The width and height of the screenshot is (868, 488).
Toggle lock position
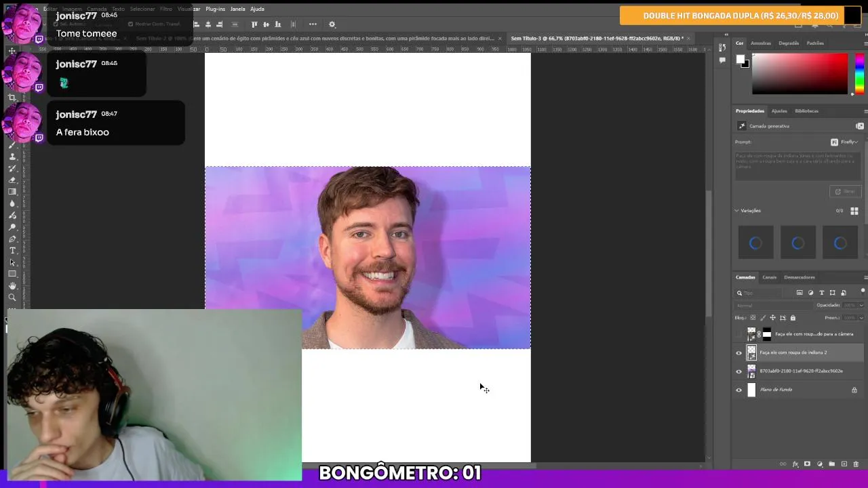coord(772,318)
